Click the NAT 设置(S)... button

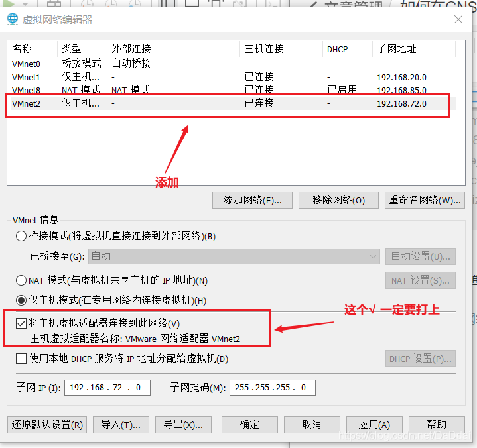click(x=421, y=280)
